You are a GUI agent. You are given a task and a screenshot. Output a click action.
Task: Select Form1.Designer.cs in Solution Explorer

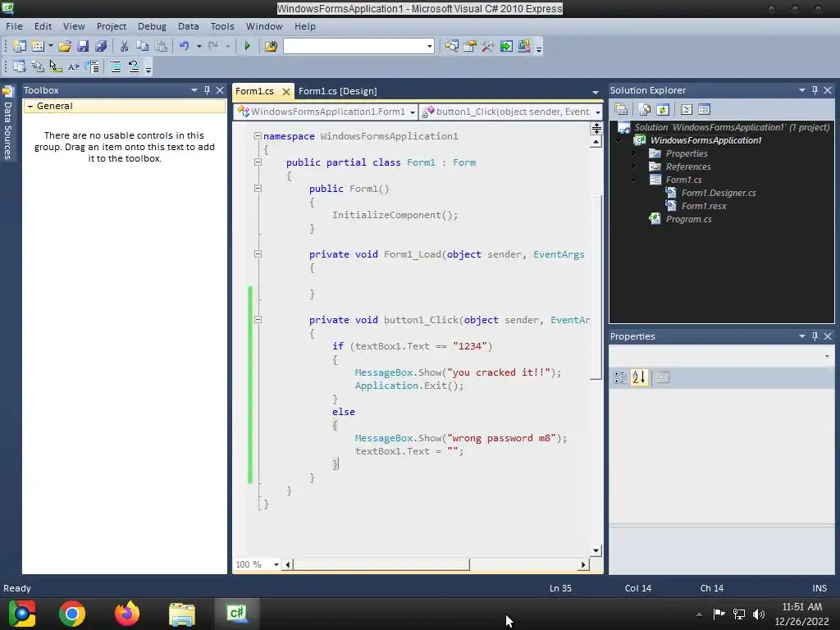tap(719, 193)
